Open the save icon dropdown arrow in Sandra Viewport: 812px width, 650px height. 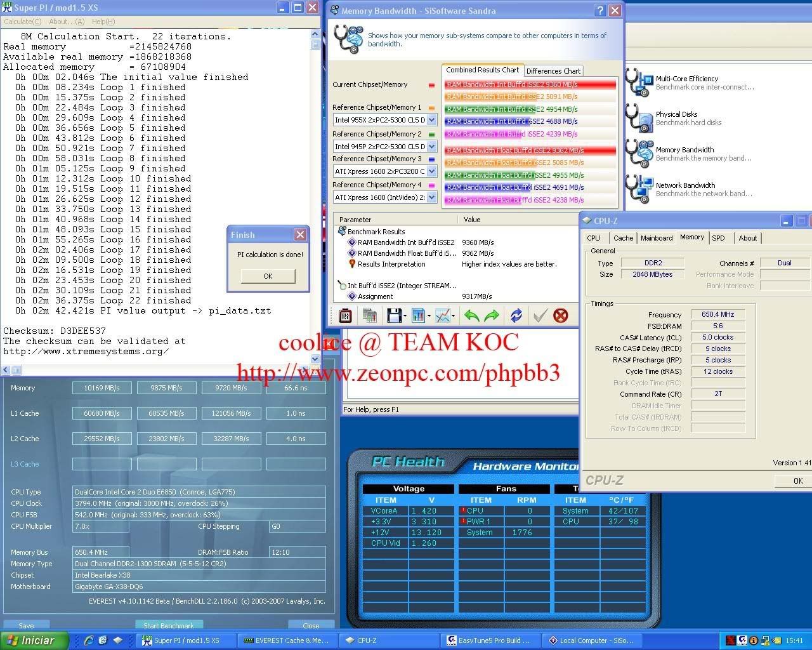click(405, 315)
